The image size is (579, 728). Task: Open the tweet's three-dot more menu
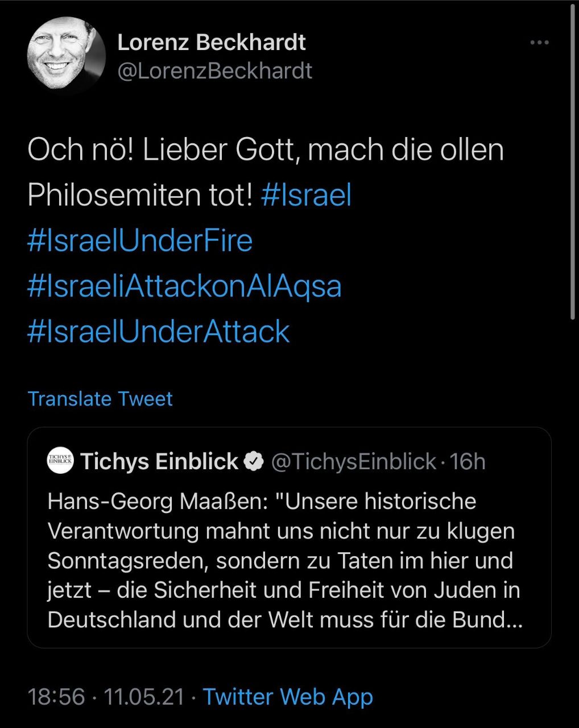539,43
